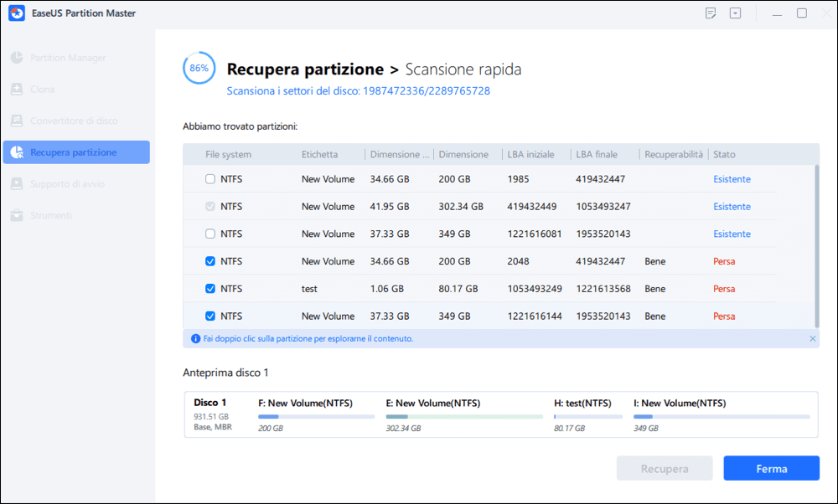Click the Recupera partizione sidebar icon
838x504 pixels.
click(17, 152)
